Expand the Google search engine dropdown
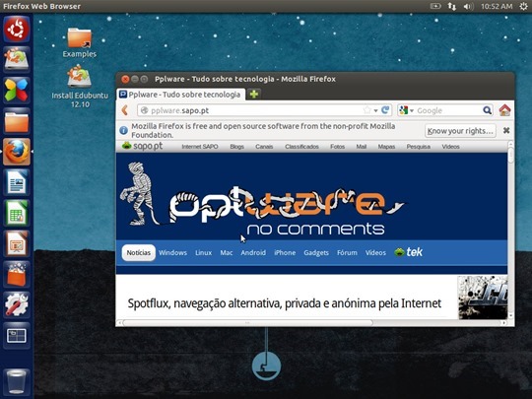The height and width of the screenshot is (399, 532). tap(407, 110)
